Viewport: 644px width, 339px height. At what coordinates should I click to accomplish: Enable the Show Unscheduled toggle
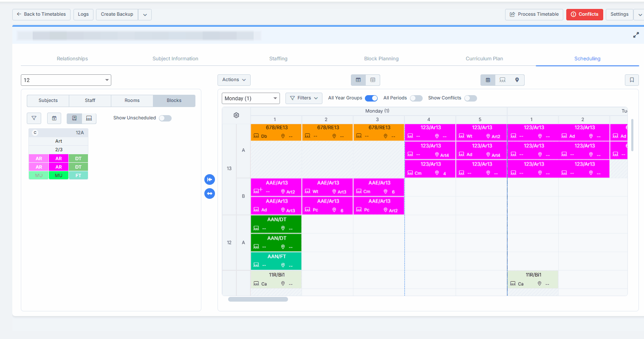(x=165, y=118)
